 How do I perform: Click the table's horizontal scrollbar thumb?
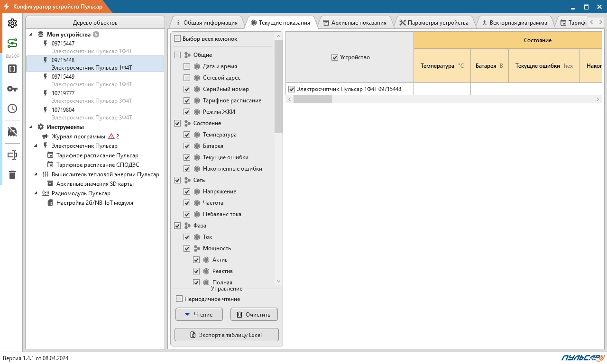point(313,99)
